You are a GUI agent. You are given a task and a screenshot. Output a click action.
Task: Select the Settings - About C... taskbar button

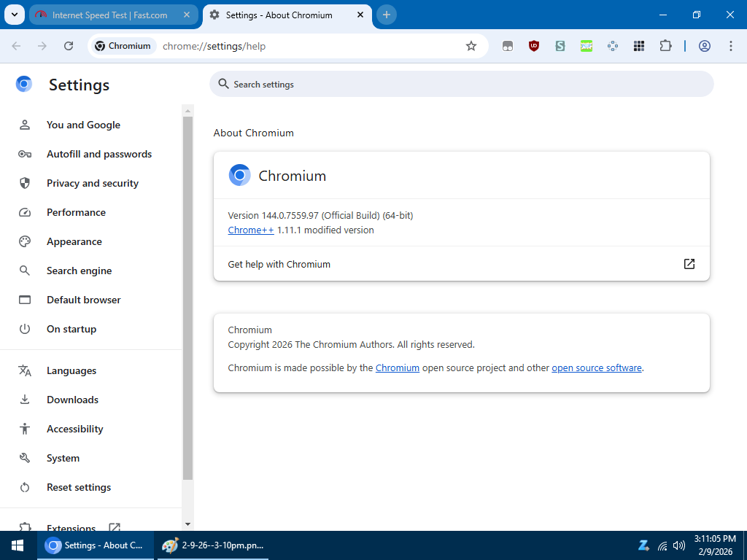(x=96, y=545)
